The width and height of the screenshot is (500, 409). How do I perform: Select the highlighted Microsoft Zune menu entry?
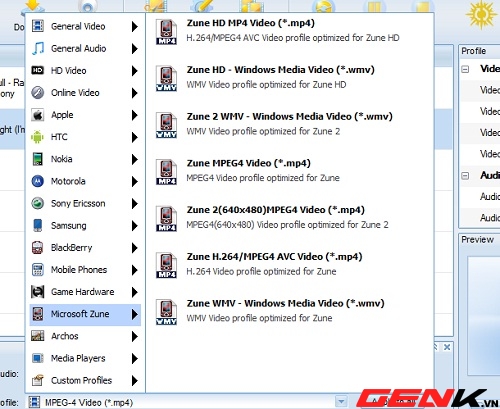(85, 314)
